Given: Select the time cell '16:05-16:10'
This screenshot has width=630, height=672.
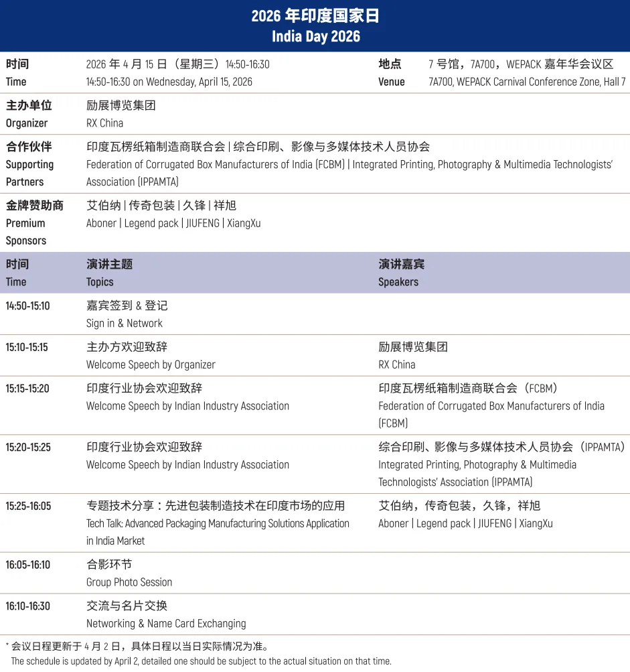Looking at the screenshot, I should coord(28,565).
